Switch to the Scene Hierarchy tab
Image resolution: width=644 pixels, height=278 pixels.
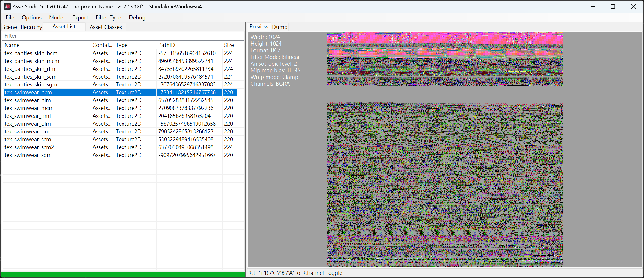22,27
